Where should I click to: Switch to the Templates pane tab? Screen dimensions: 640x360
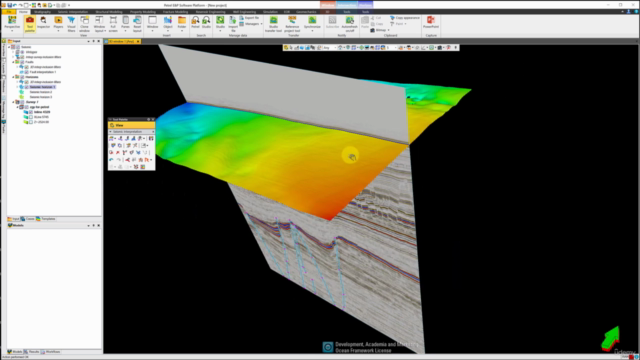click(x=45, y=219)
